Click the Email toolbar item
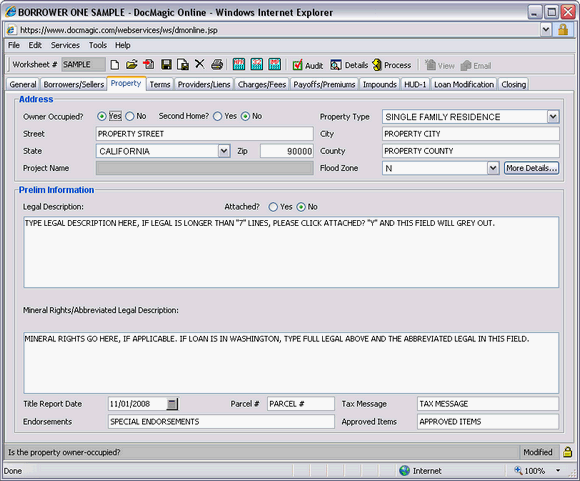The image size is (580, 481). (x=476, y=66)
